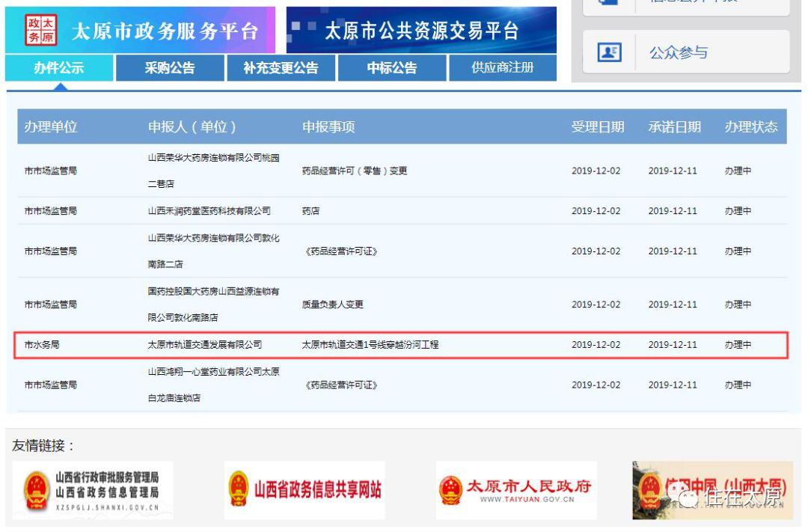
Task: Click the 公众参与 button
Action: [x=686, y=52]
